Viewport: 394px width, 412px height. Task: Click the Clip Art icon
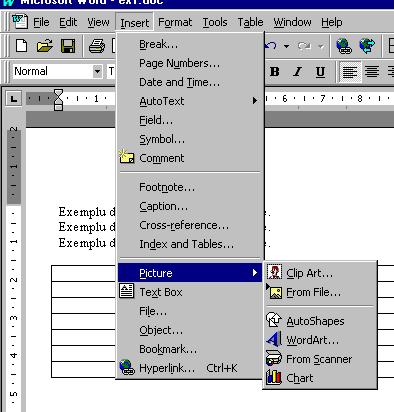(x=274, y=272)
